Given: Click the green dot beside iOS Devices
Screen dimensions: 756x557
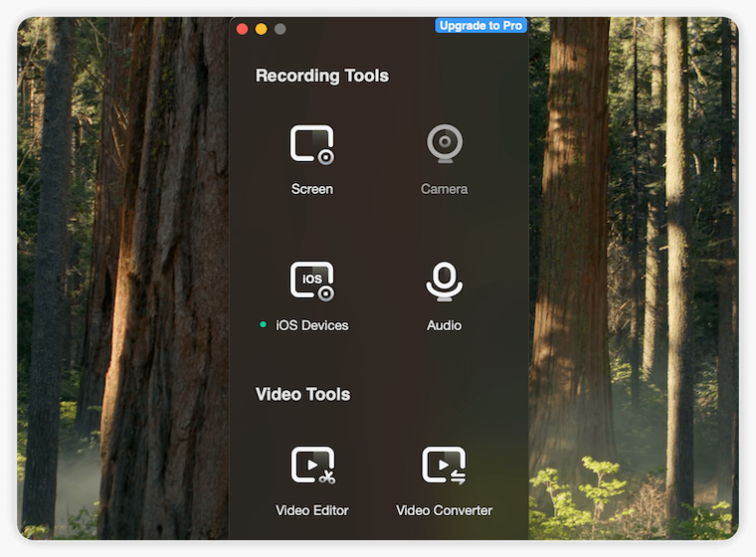Looking at the screenshot, I should pos(263,325).
